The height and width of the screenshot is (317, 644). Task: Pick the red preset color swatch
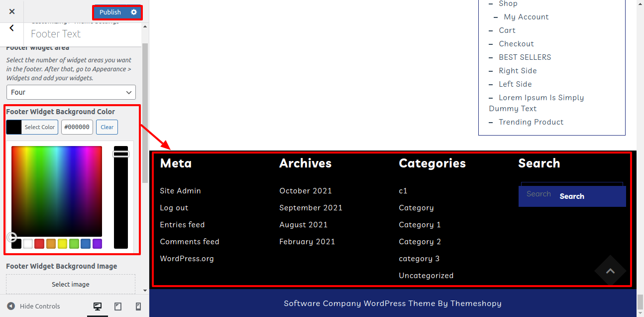pyautogui.click(x=39, y=244)
